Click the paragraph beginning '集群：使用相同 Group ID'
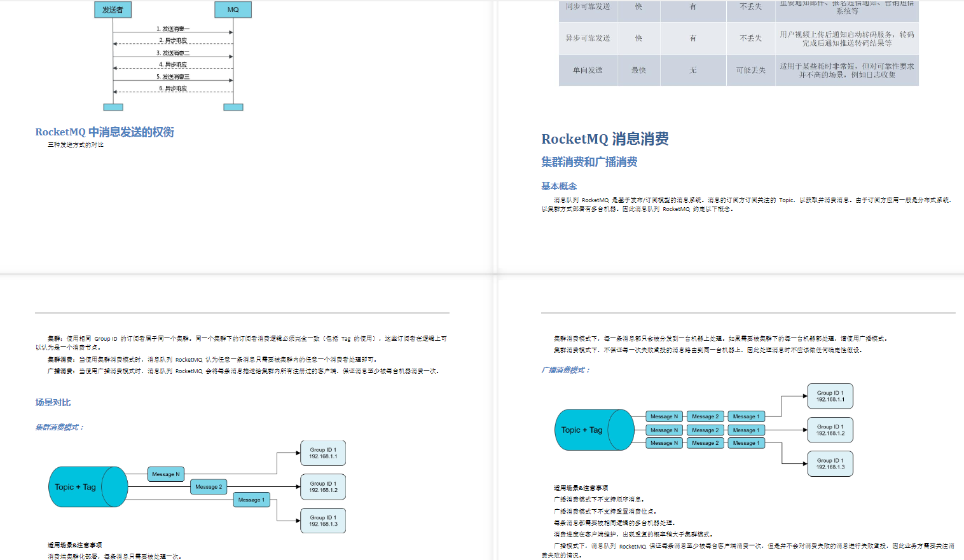The width and height of the screenshot is (964, 560). tap(242, 343)
